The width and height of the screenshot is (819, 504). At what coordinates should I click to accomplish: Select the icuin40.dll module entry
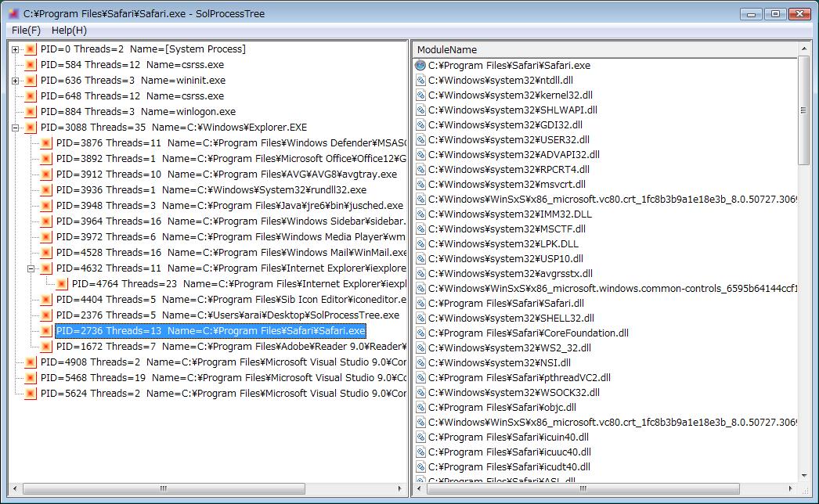[x=508, y=437]
